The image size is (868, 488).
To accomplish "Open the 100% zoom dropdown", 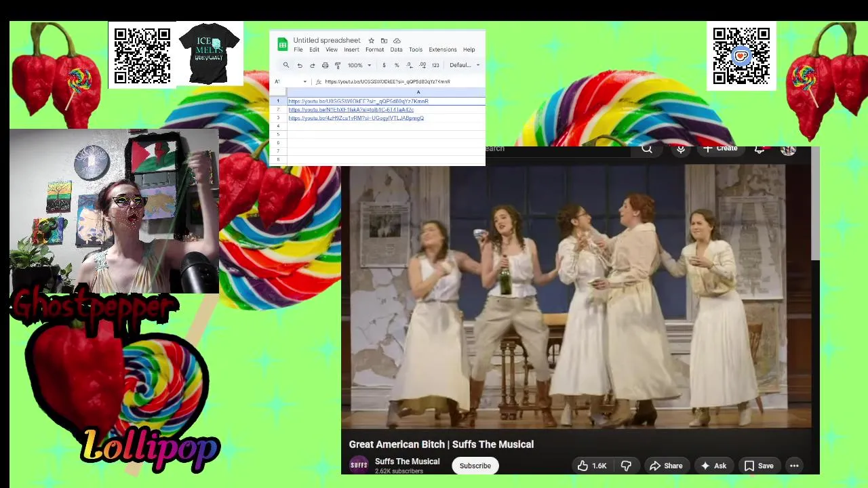I will click(x=359, y=65).
